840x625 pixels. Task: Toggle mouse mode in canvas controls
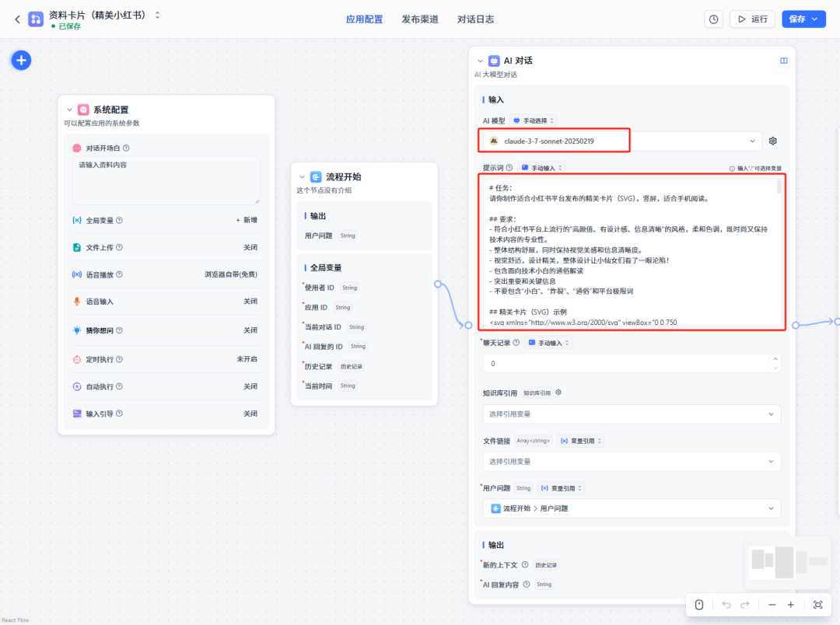[x=699, y=606]
